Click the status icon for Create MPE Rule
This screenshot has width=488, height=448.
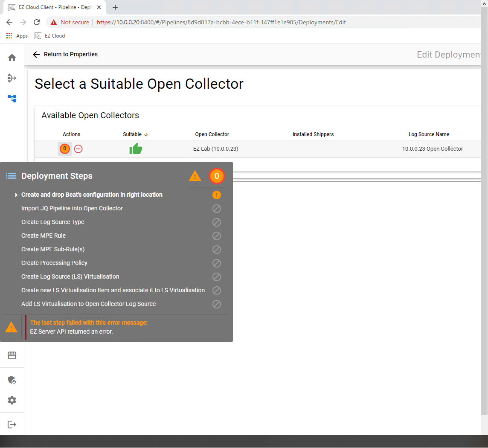tap(217, 236)
